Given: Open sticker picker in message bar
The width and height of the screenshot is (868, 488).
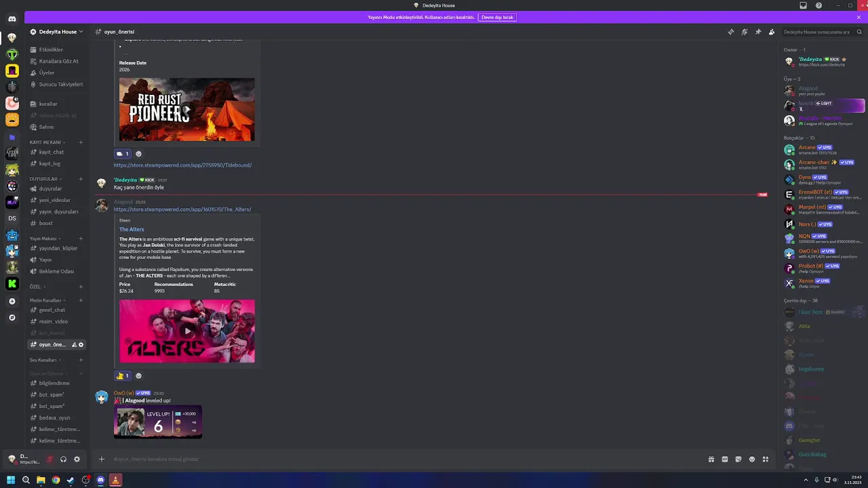Looking at the screenshot, I should click(x=738, y=459).
